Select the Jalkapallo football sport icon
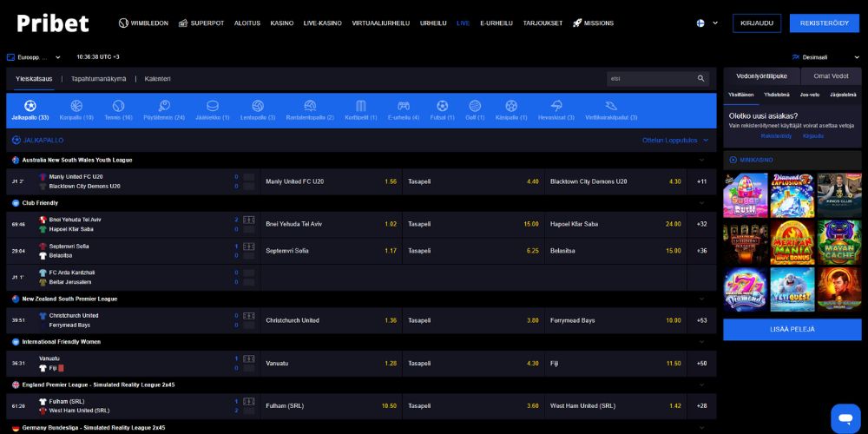 tap(30, 106)
